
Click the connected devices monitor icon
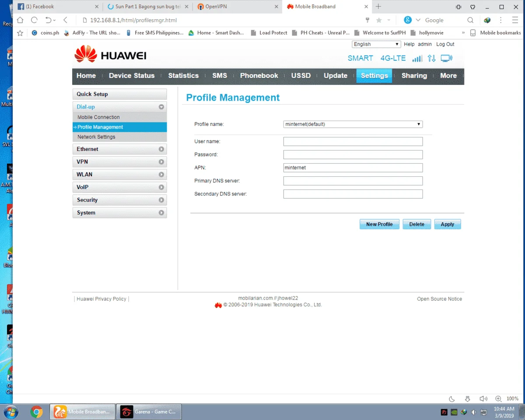click(x=446, y=58)
